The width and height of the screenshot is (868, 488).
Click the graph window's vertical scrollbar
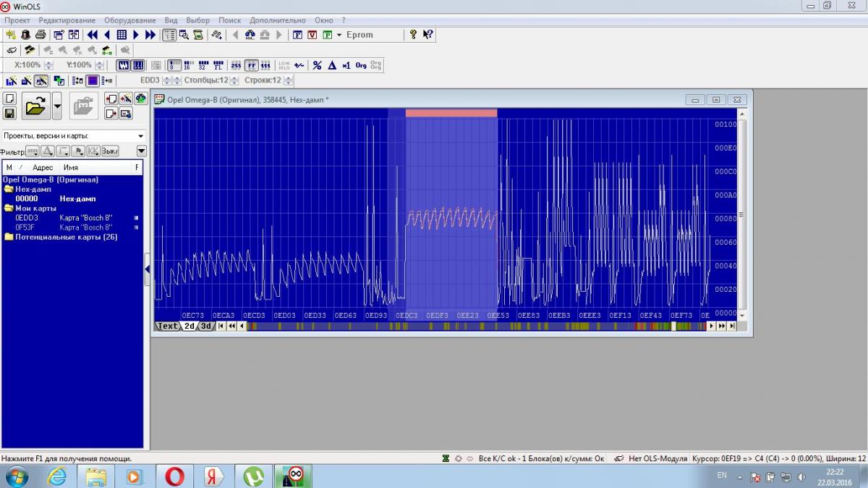[741, 214]
